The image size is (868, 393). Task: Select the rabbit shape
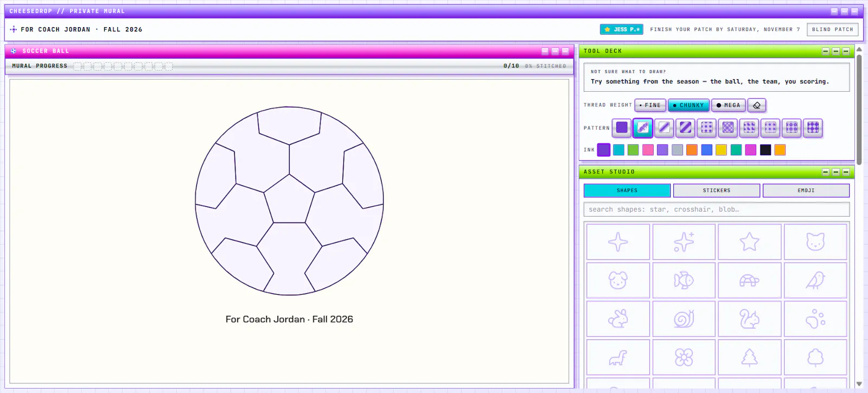[x=618, y=319]
